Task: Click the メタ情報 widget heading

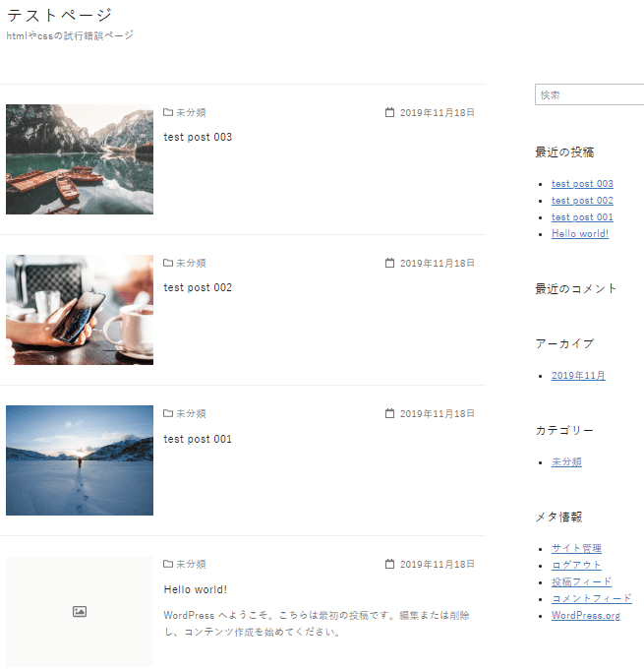Action: tap(558, 518)
